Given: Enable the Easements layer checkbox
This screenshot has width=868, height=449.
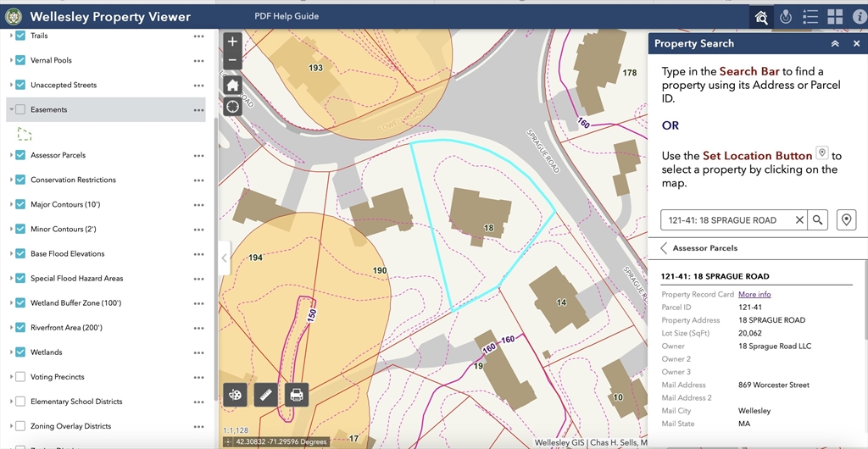Looking at the screenshot, I should point(20,109).
